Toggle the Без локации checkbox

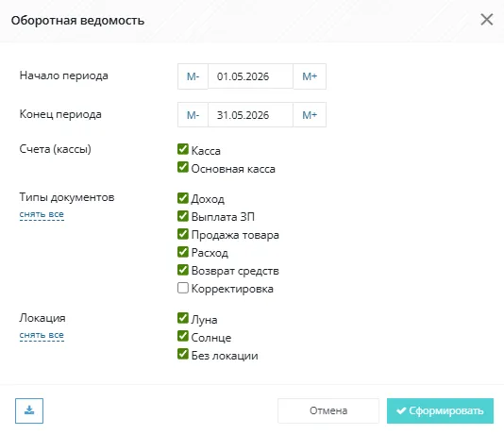tap(183, 354)
